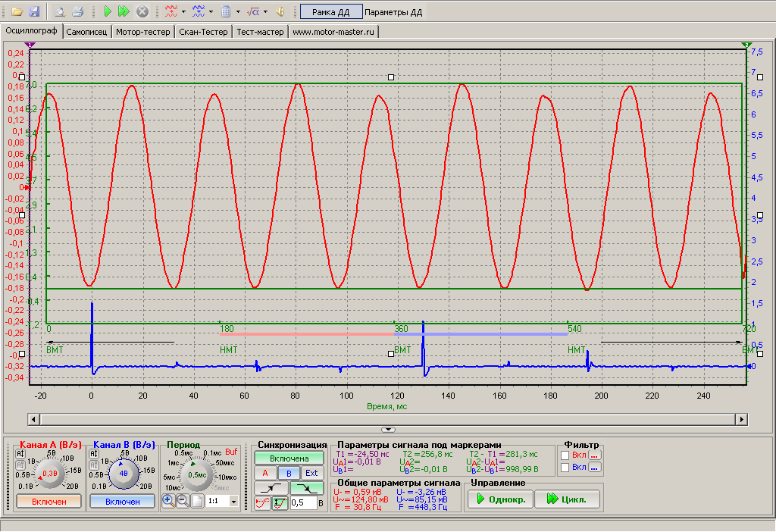The height and width of the screenshot is (532, 776).
Task: Toggle sound with the speaker icon
Action: pyautogui.click(x=280, y=11)
